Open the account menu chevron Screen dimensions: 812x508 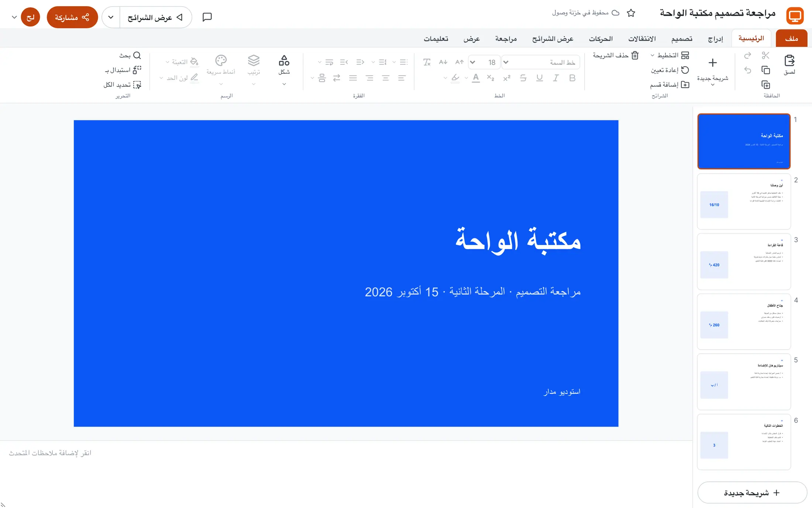[14, 17]
